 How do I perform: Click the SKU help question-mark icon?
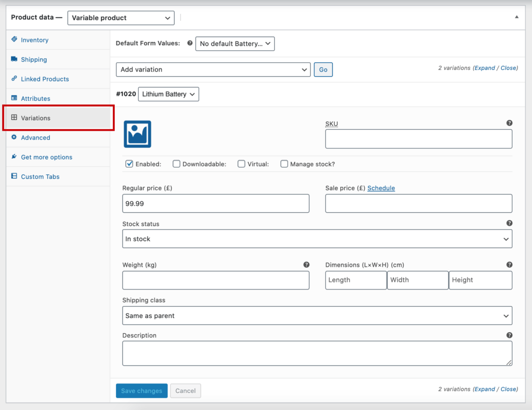509,123
